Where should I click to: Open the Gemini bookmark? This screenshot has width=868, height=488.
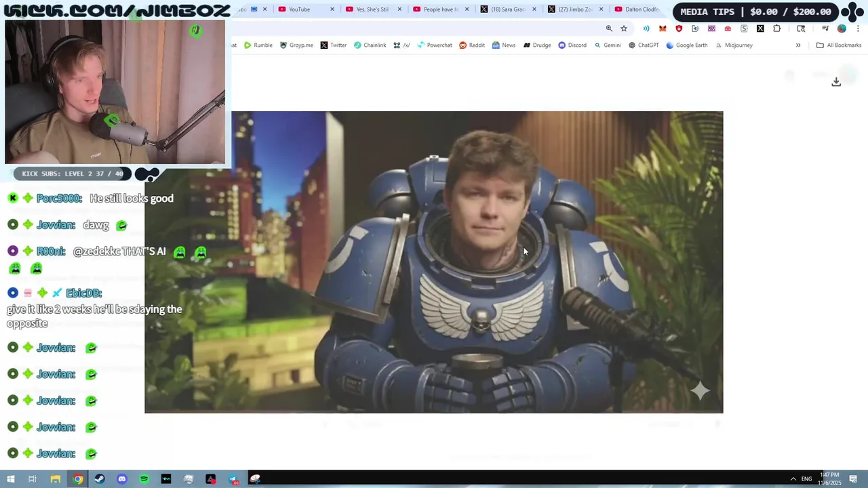(x=608, y=45)
